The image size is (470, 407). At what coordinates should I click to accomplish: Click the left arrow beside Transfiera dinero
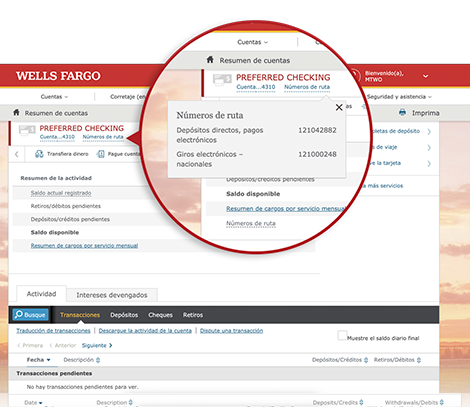pos(17,154)
